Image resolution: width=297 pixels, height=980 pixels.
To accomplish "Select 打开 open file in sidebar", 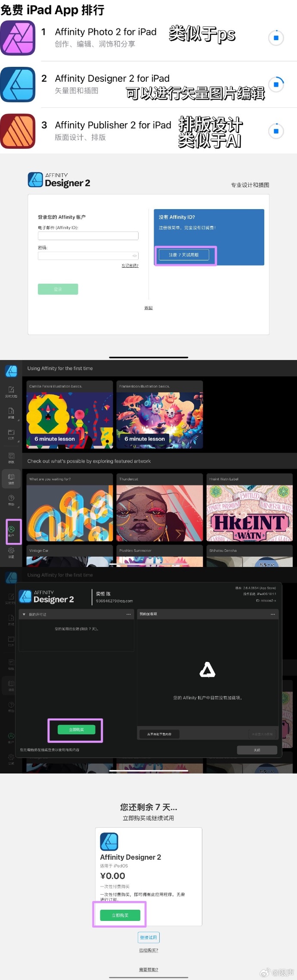I will (11, 434).
